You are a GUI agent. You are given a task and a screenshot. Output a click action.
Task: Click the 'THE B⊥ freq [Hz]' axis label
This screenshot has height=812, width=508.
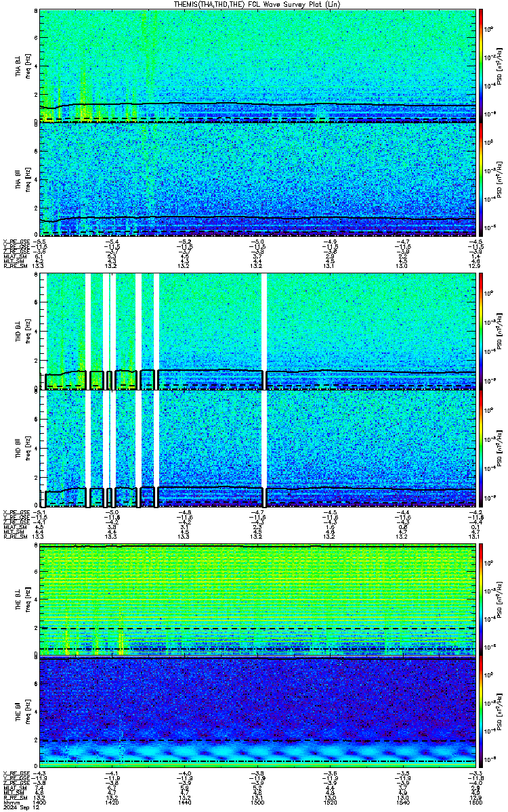click(24, 600)
